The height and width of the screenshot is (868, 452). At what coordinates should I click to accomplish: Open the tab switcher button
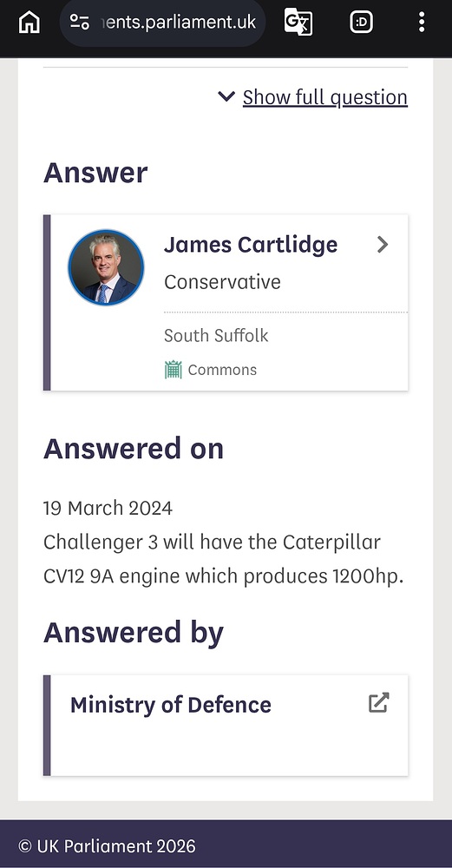361,23
